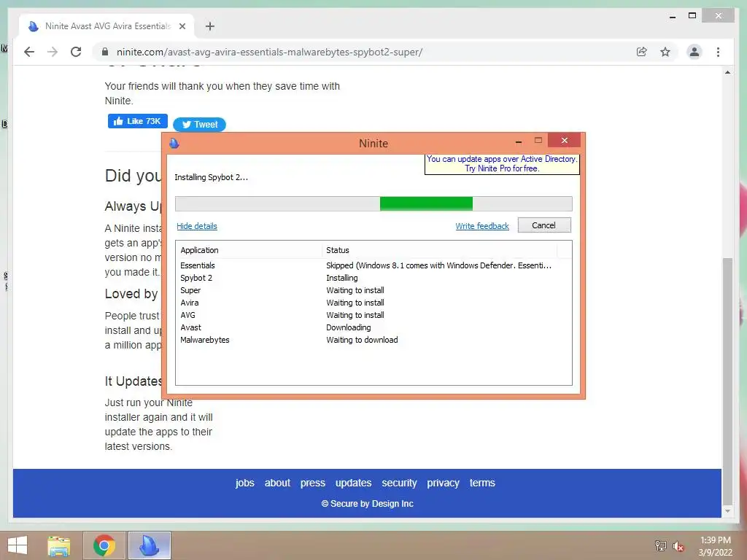Open the security footer link
This screenshot has width=747, height=560.
pos(399,483)
